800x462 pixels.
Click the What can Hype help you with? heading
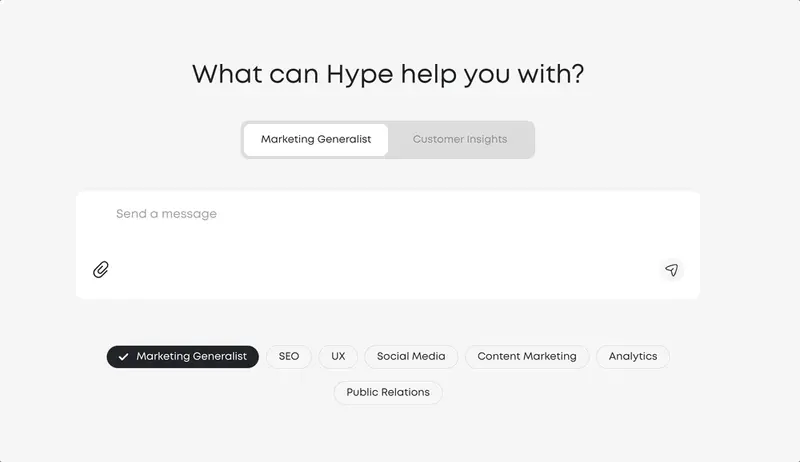(x=388, y=74)
